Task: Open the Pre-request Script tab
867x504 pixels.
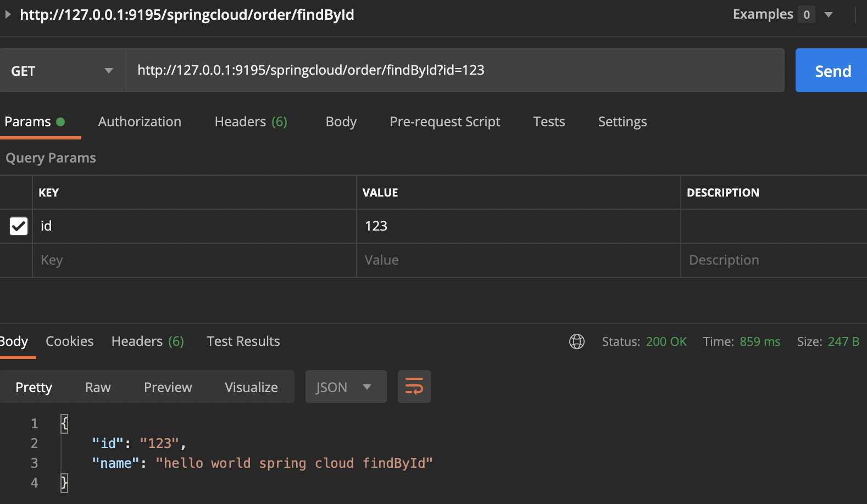Action: click(445, 121)
